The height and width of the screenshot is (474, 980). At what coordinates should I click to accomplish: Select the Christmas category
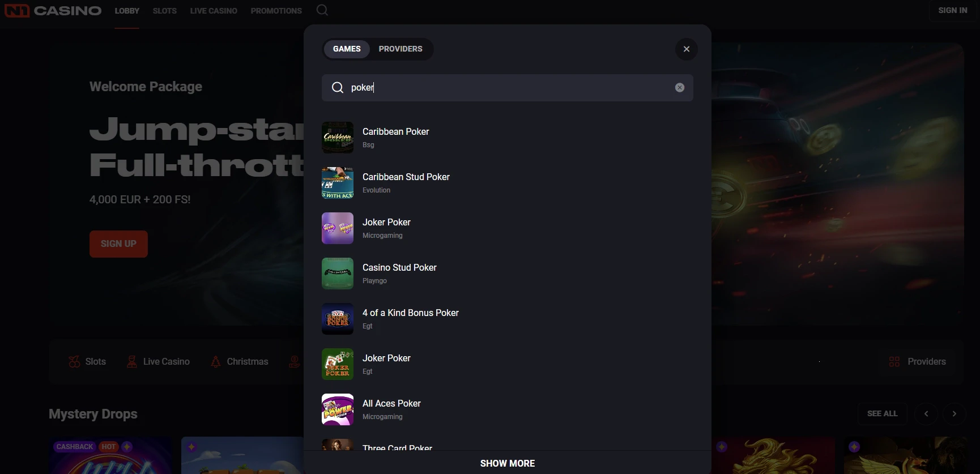pyautogui.click(x=239, y=362)
